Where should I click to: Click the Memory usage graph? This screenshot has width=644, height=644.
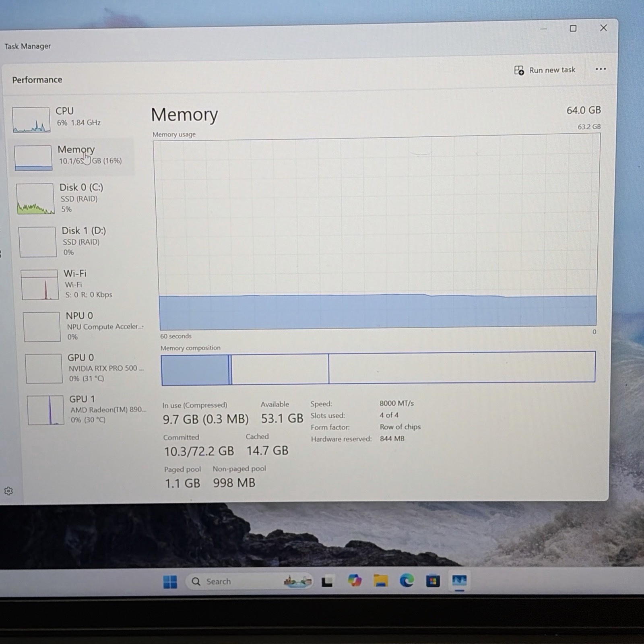(377, 233)
